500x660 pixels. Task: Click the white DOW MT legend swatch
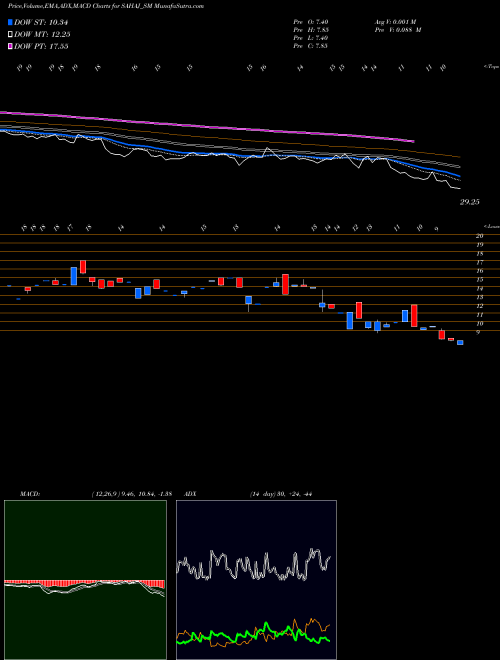point(10,35)
